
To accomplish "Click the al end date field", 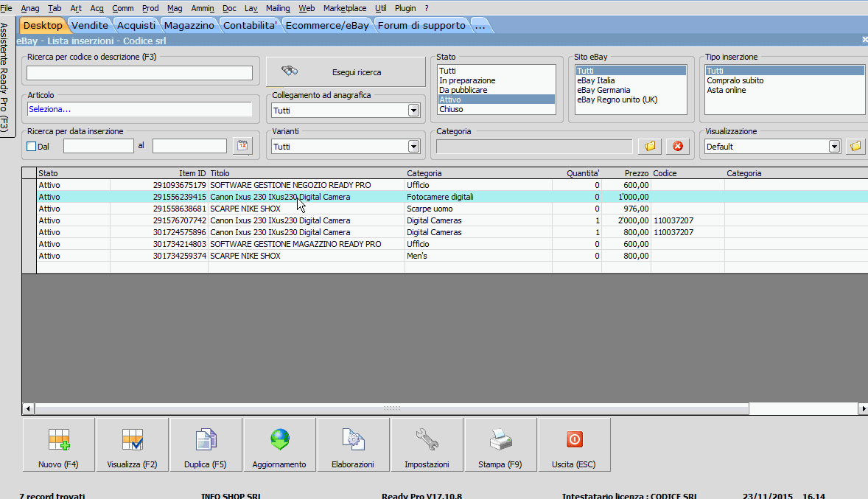I will pos(189,146).
